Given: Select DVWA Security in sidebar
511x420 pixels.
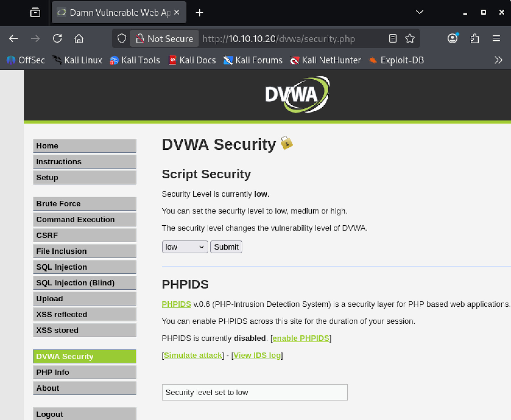Looking at the screenshot, I should point(85,356).
